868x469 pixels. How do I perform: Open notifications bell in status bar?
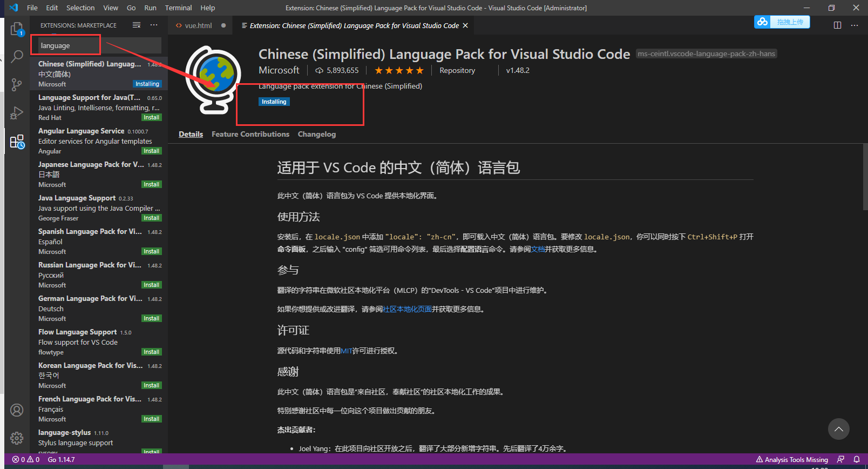857,460
